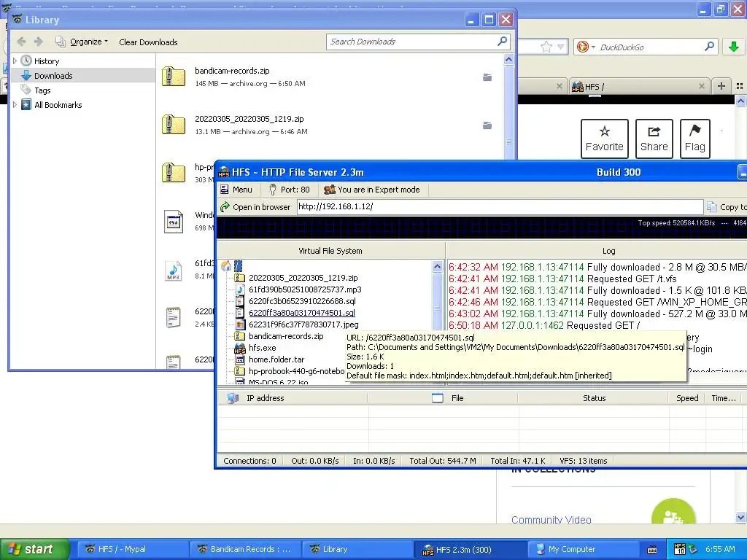Viewport: 747px width, 560px height.
Task: Open the address bar history dropdown arrow
Action: [x=561, y=47]
